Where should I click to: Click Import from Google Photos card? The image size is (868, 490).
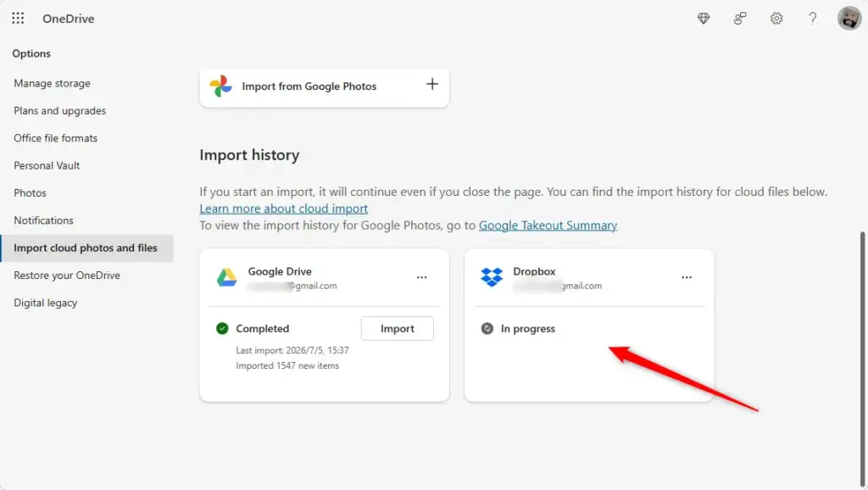(325, 86)
